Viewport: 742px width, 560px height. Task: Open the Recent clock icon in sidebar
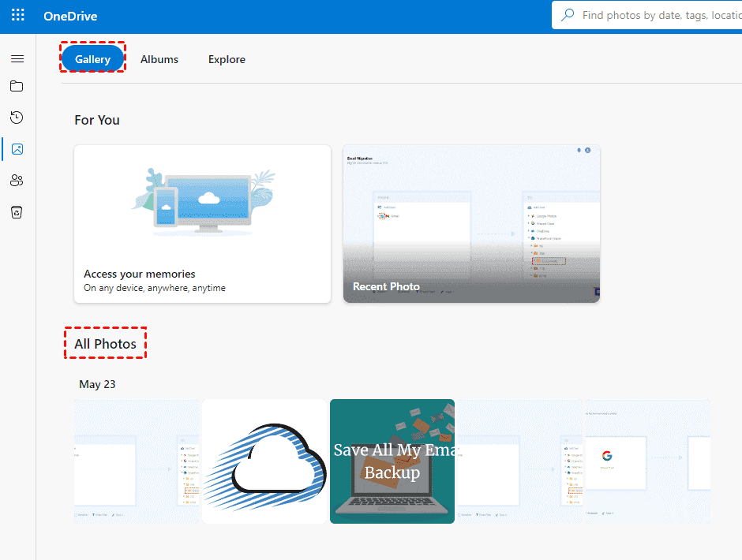(x=17, y=118)
